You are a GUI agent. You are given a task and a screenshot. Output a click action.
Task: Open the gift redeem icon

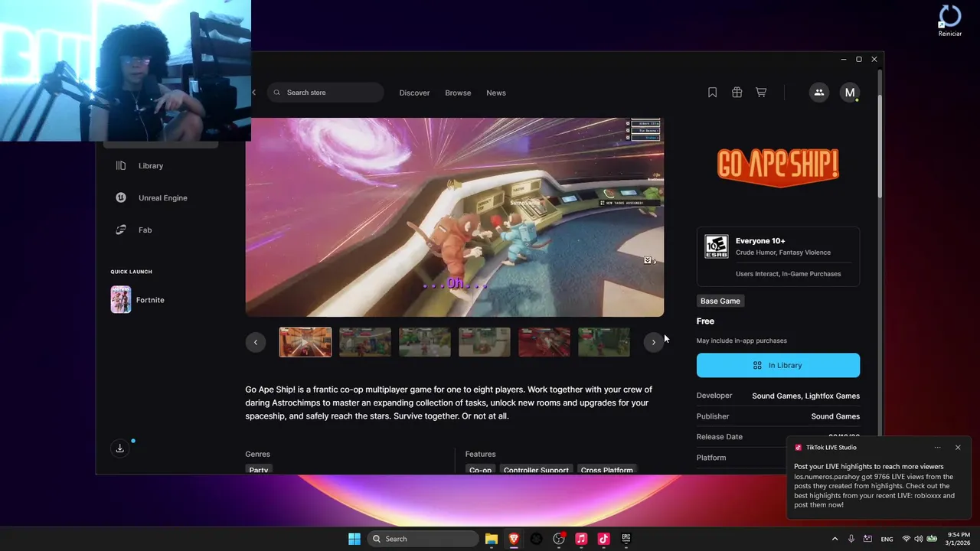[x=737, y=93]
